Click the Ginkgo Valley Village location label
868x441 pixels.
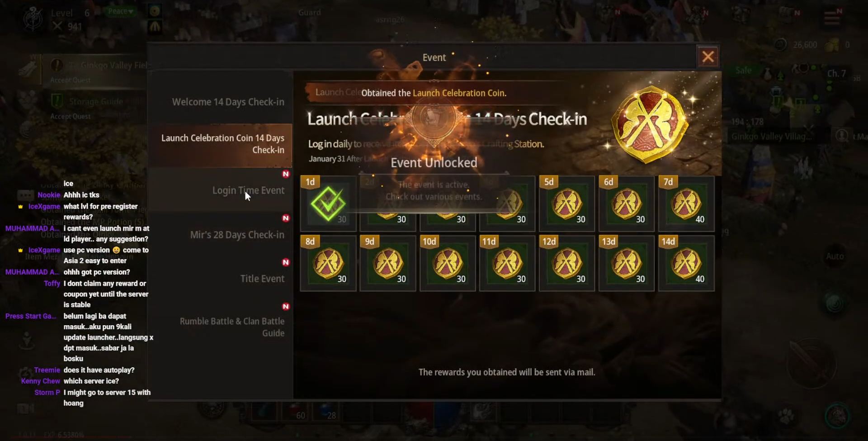click(772, 136)
